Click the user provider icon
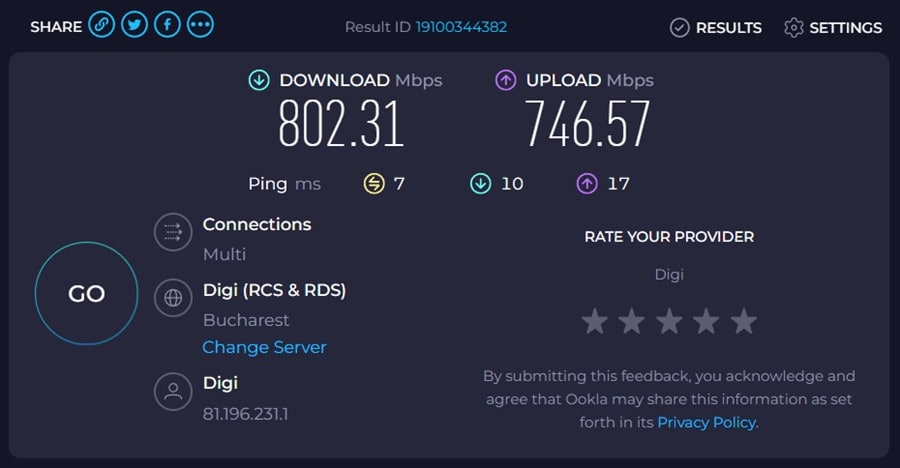 (x=173, y=390)
